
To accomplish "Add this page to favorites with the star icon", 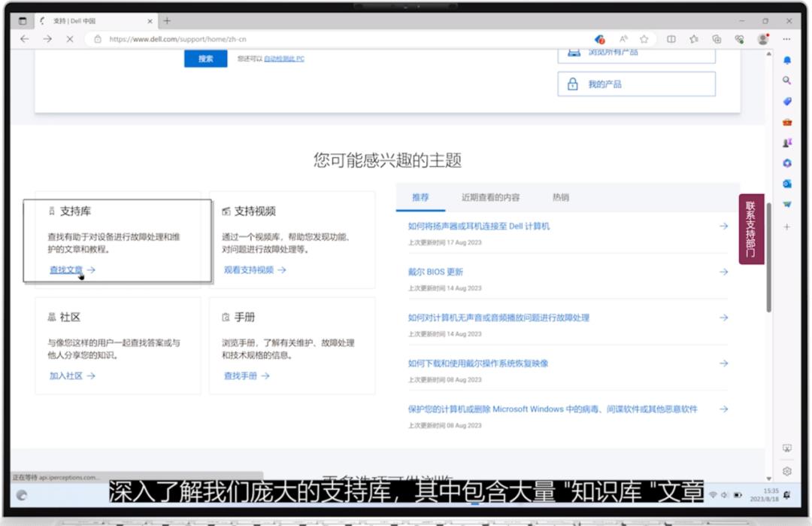I will 644,39.
